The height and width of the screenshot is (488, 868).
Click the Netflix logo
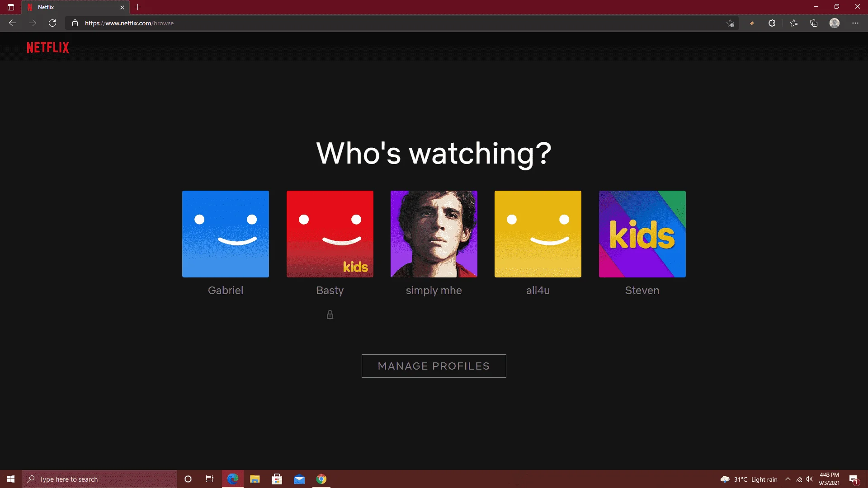(x=48, y=47)
